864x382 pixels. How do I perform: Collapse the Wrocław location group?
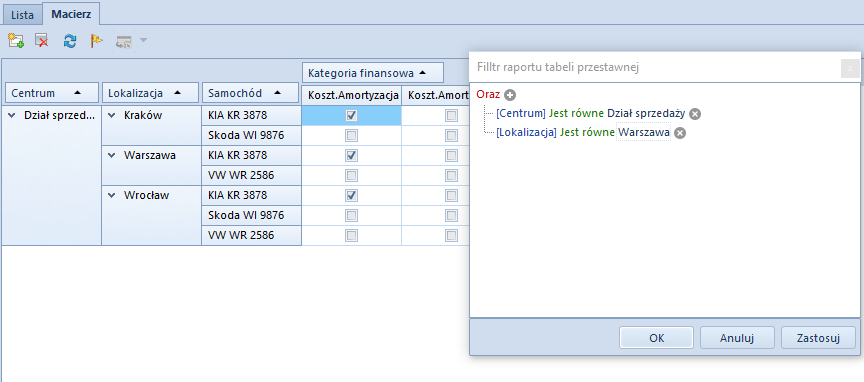click(112, 195)
